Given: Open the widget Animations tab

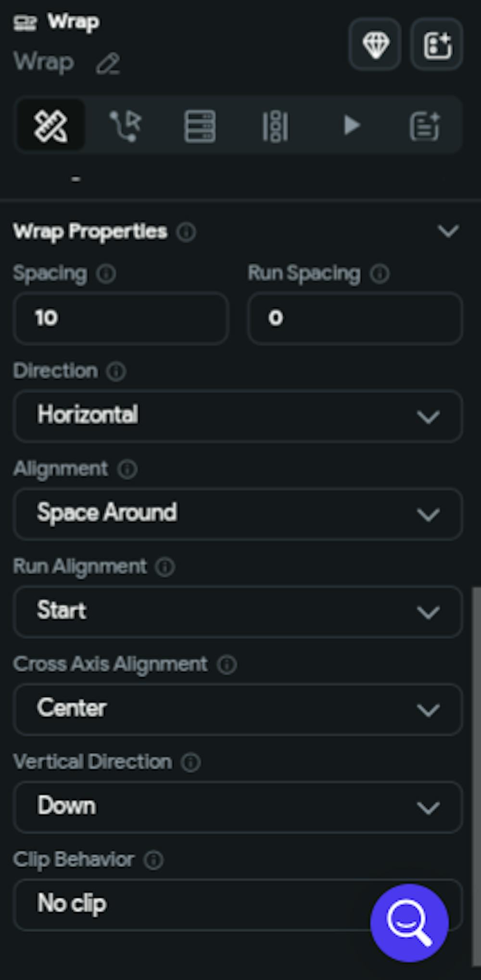Looking at the screenshot, I should tap(275, 125).
